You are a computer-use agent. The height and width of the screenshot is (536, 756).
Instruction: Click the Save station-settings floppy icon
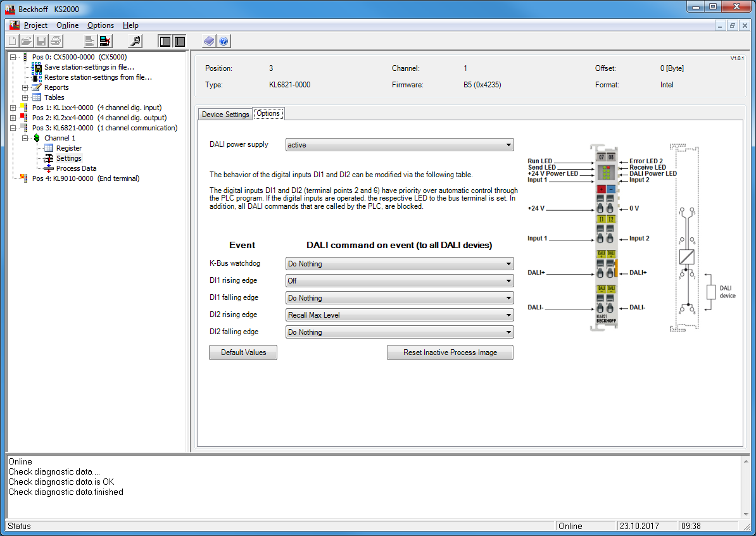point(37,67)
